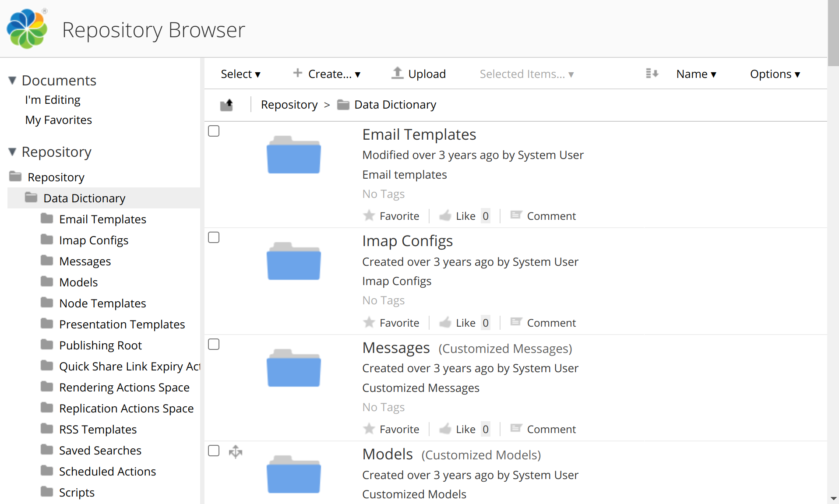Click the Alfresco logo
This screenshot has height=504, width=839.
27,29
